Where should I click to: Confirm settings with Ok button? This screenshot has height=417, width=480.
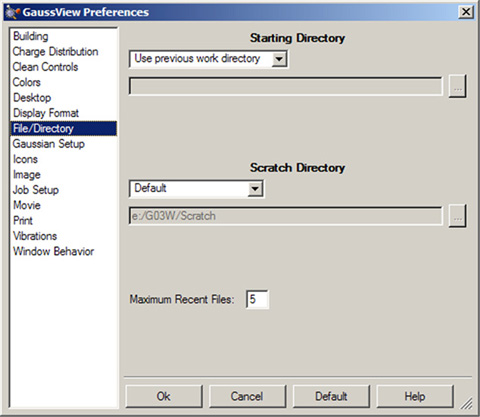[164, 396]
